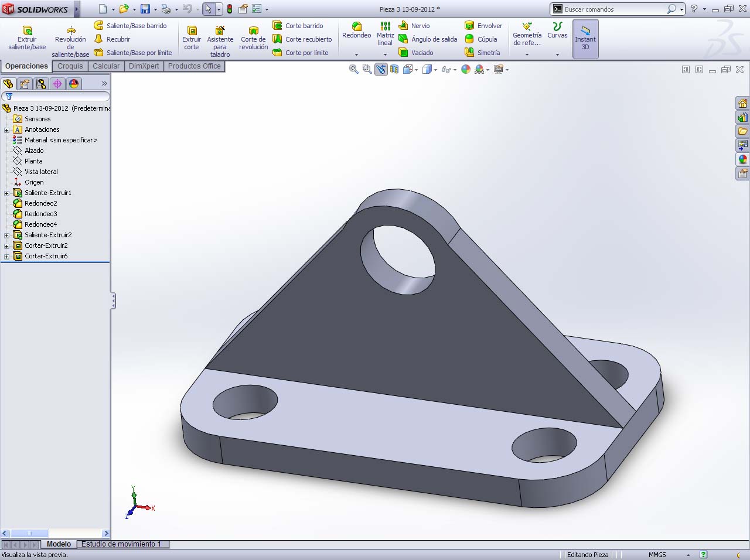
Task: Apply the Redondeo fillet tool
Action: click(x=356, y=30)
